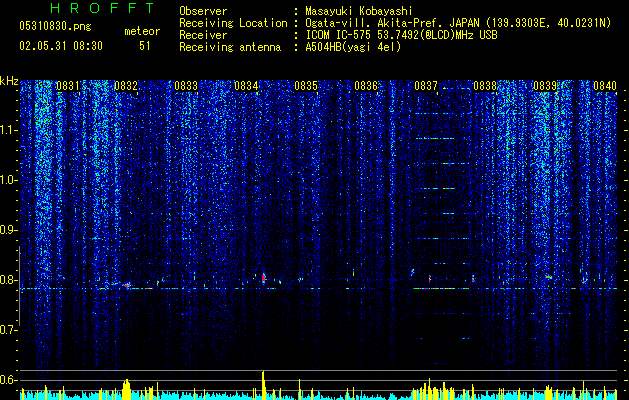This screenshot has height=400, width=629.
Task: Click the red echo just after 0832
Action: 128,285
